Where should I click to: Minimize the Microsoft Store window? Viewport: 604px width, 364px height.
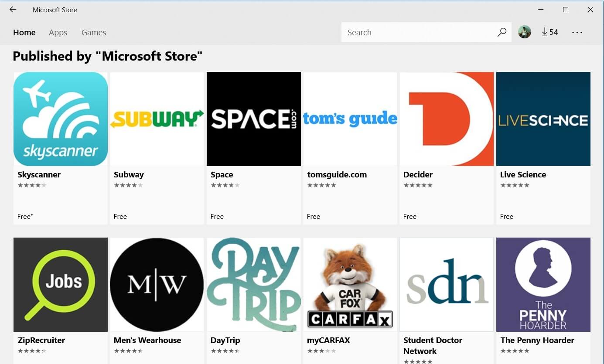coord(541,10)
